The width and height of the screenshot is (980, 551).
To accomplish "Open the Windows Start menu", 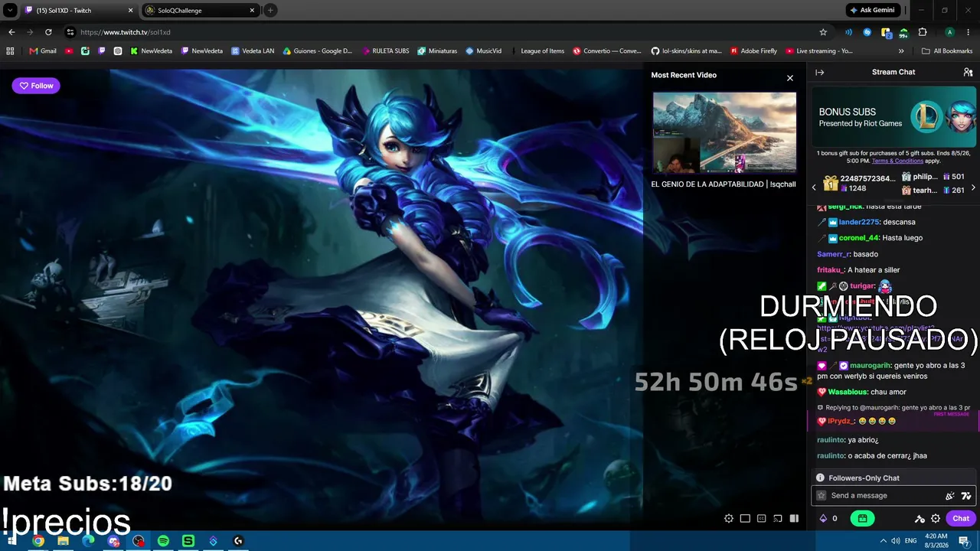I will pos(11,541).
